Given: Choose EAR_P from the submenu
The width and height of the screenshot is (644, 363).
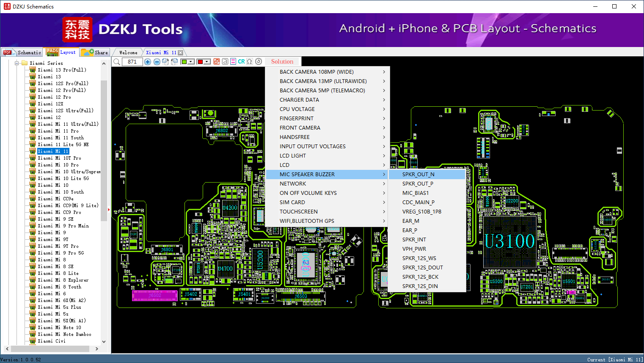Looking at the screenshot, I should (x=427, y=230).
